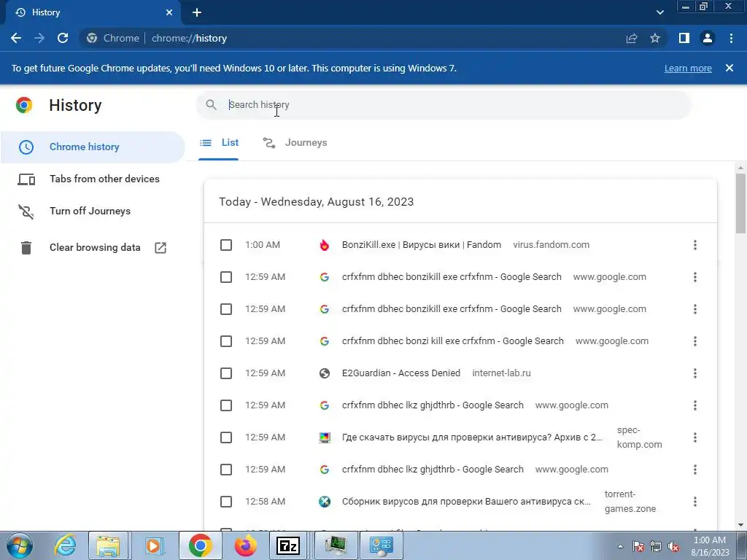
Task: Switch to the Journeys tab
Action: coord(295,142)
